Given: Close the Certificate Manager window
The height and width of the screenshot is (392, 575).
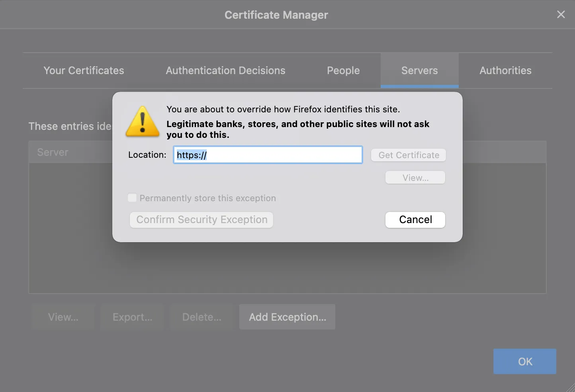Looking at the screenshot, I should [x=561, y=15].
